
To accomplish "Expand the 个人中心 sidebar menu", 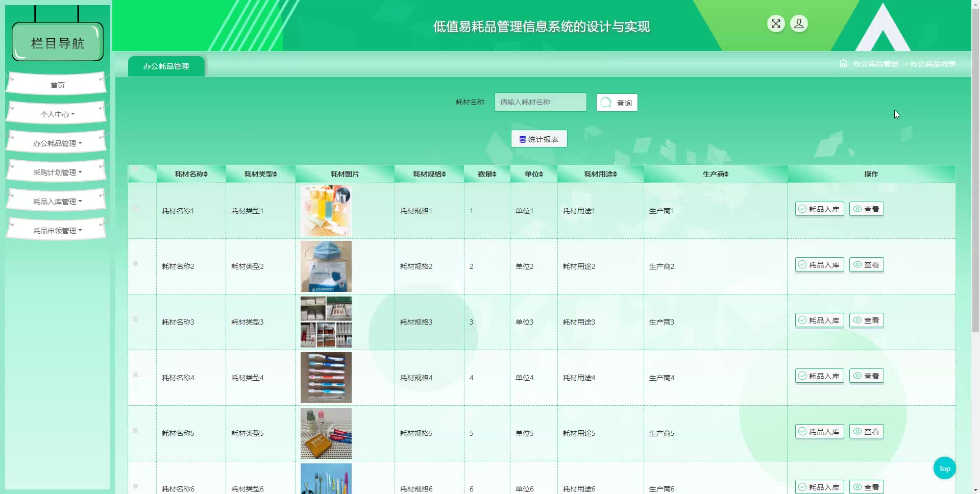I will 57,113.
